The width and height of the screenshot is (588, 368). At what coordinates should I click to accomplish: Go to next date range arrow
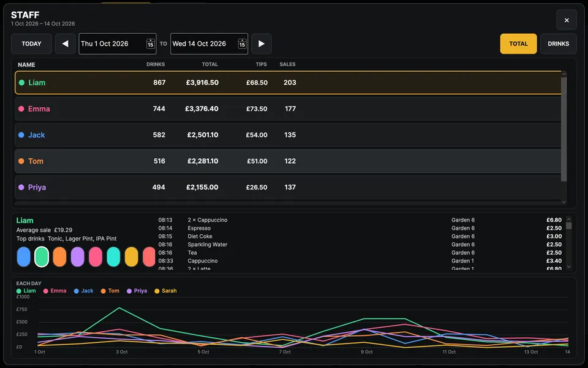pos(262,44)
